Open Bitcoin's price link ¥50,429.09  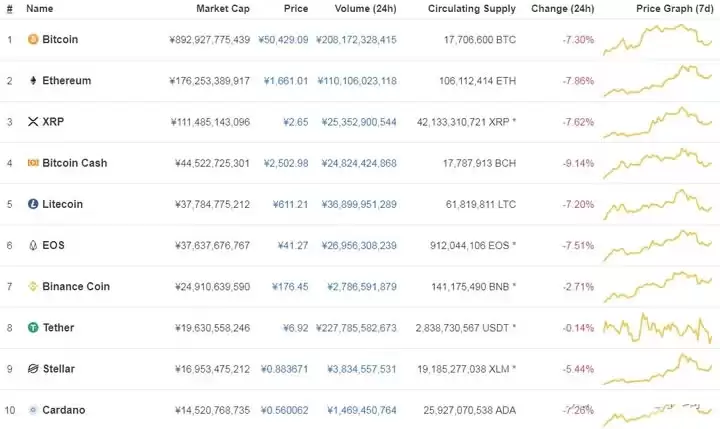click(286, 40)
